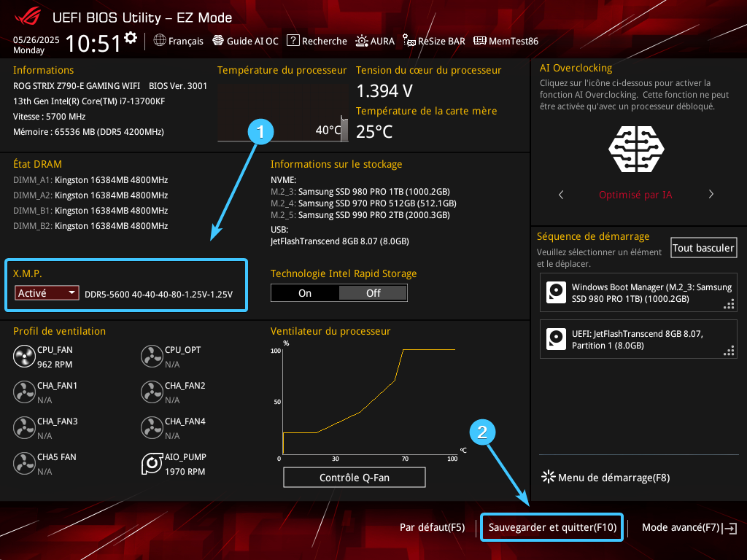The width and height of the screenshot is (747, 560).
Task: Click the CPU_OPT fan icon
Action: pyautogui.click(x=152, y=356)
